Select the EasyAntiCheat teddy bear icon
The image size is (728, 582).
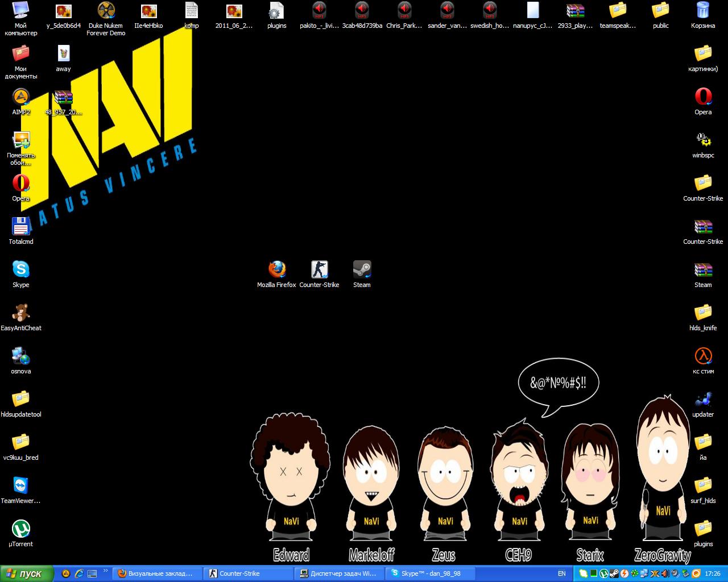click(x=20, y=318)
